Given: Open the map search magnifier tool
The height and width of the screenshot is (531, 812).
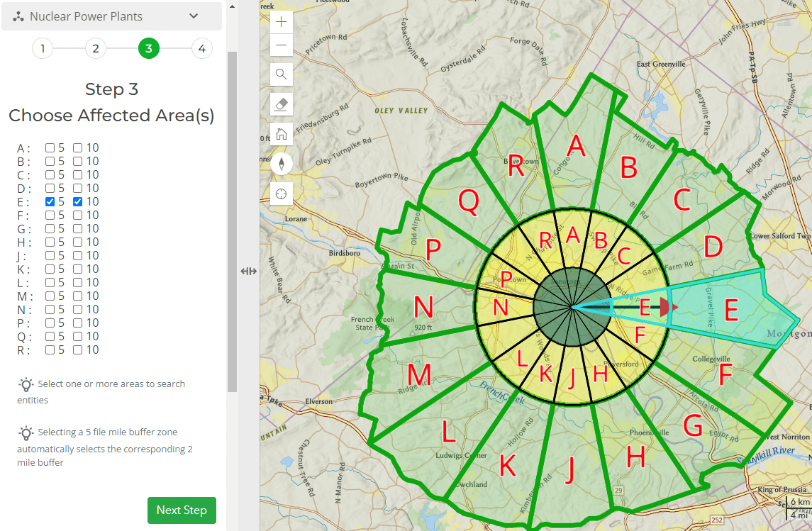Looking at the screenshot, I should [282, 74].
